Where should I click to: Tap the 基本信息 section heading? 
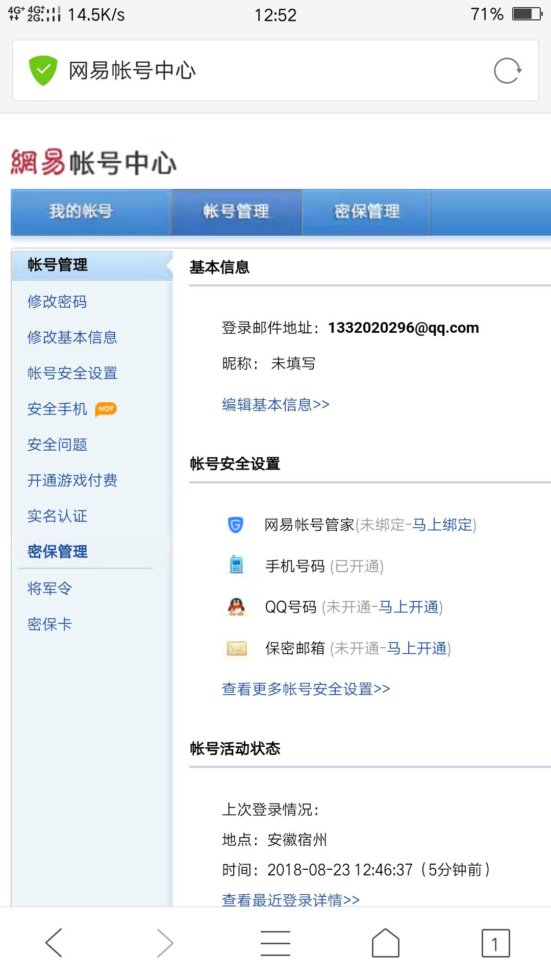pyautogui.click(x=219, y=267)
